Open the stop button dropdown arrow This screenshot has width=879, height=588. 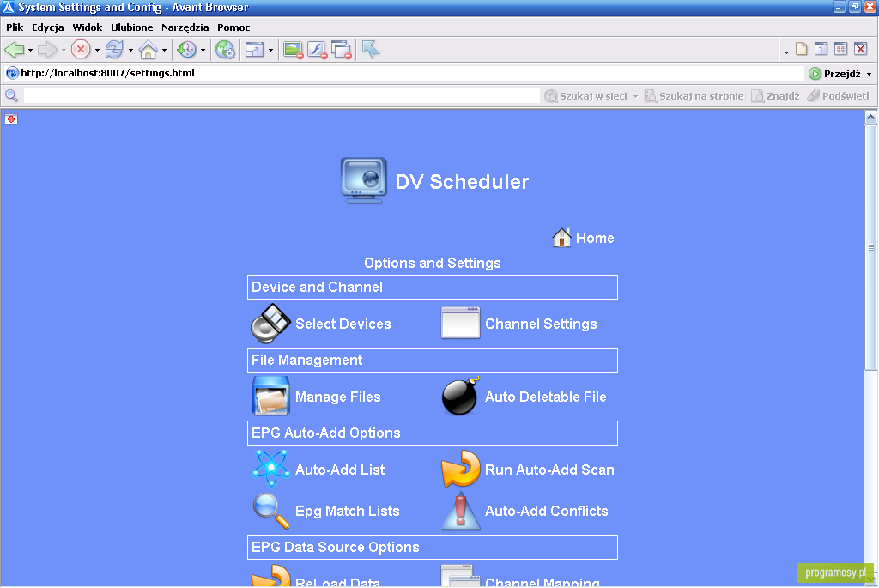pyautogui.click(x=97, y=51)
